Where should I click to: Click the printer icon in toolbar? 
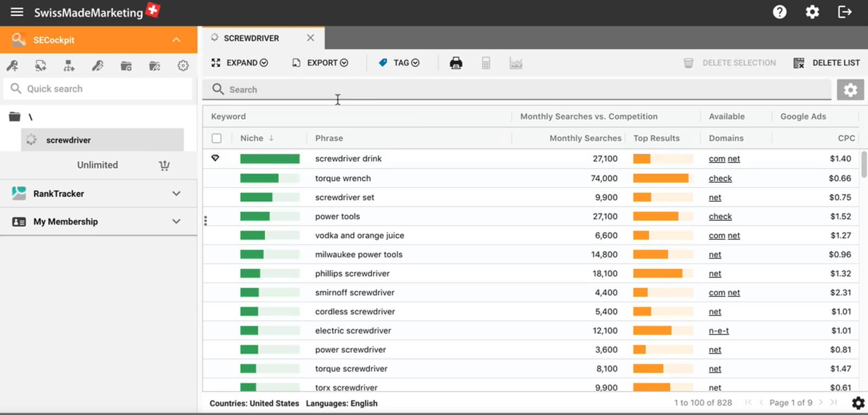click(x=456, y=63)
